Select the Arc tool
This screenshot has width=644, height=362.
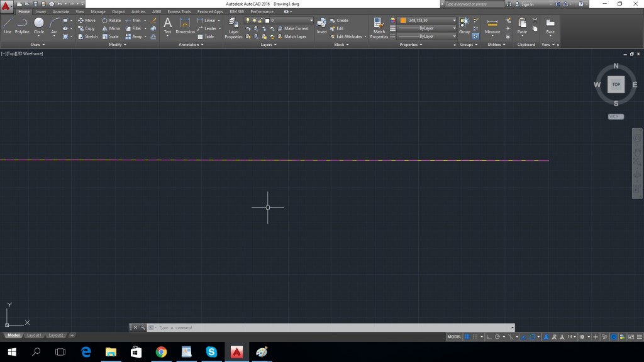(54, 25)
